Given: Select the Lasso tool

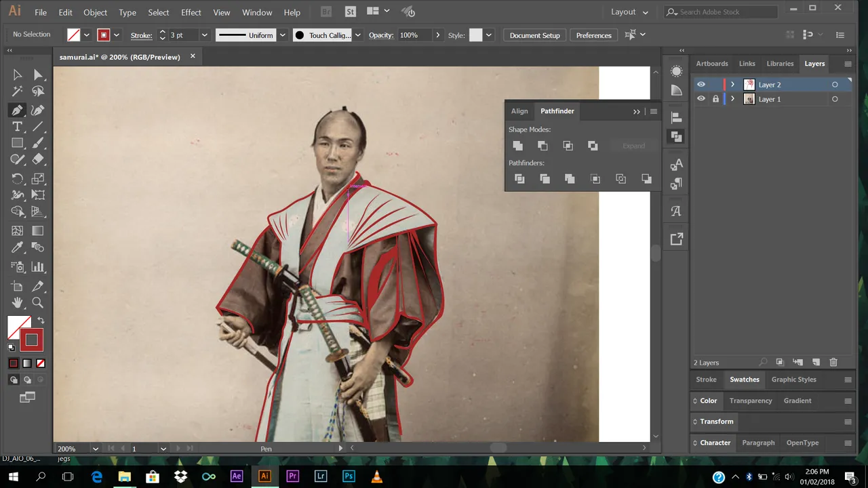Looking at the screenshot, I should pyautogui.click(x=38, y=91).
